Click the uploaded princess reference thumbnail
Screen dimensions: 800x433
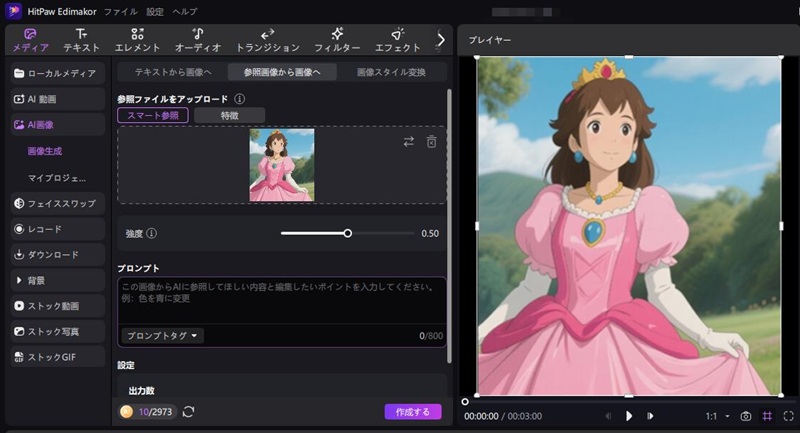(282, 165)
